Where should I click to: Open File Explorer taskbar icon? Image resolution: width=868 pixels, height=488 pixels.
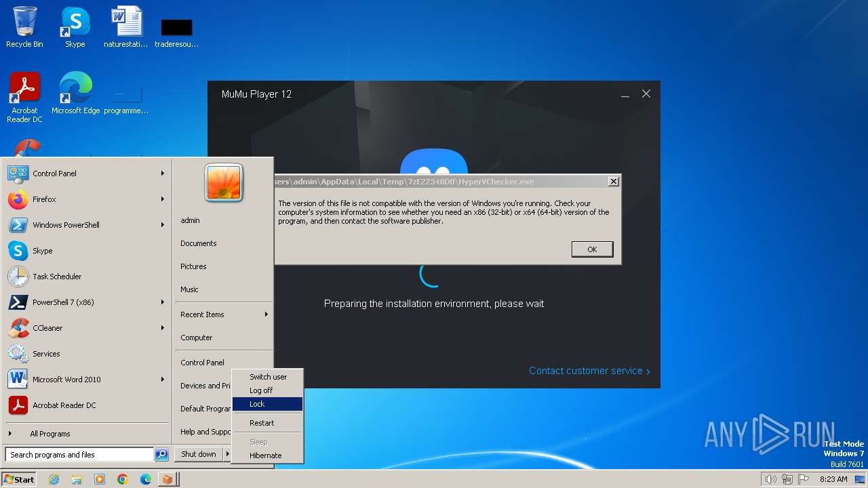point(77,479)
